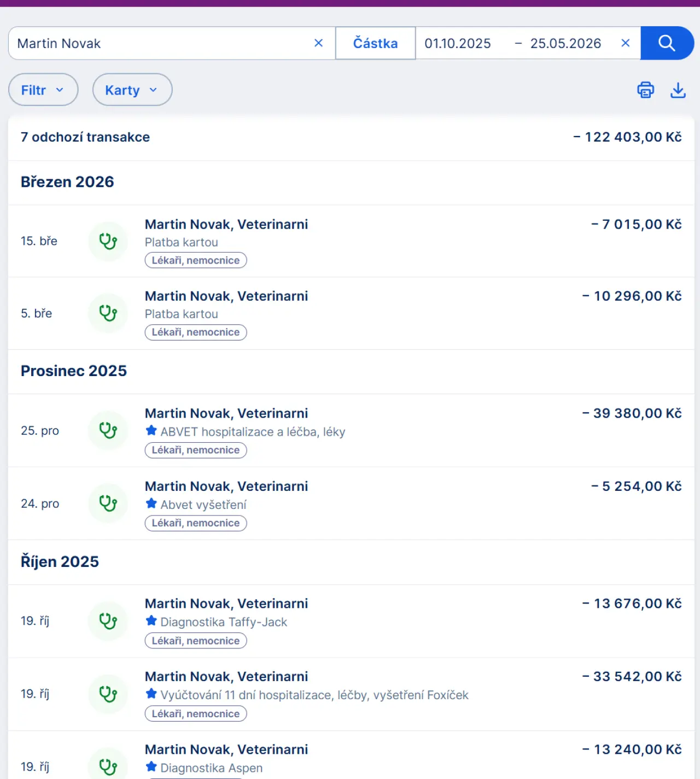Click amount − 5 254,00 Kč
This screenshot has width=700, height=779.
click(x=636, y=486)
